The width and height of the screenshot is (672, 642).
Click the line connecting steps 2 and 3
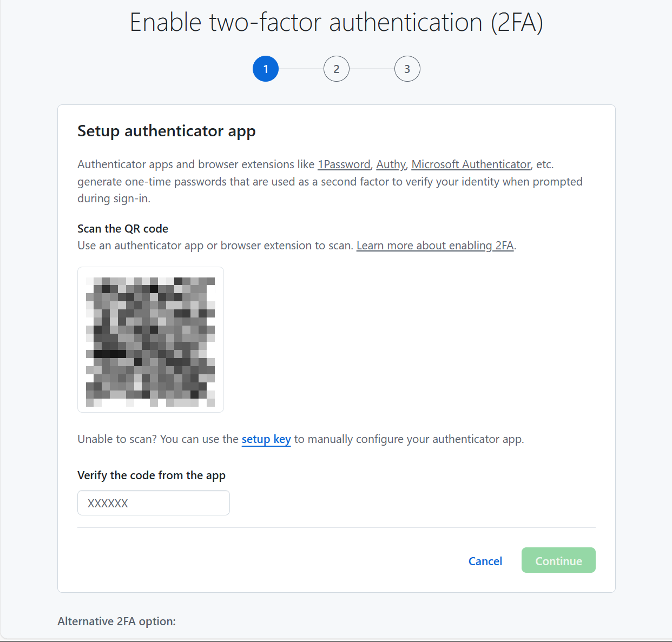click(x=372, y=69)
